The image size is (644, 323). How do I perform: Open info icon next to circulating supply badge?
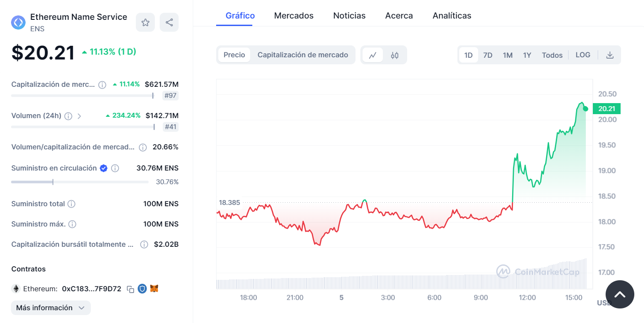(115, 168)
